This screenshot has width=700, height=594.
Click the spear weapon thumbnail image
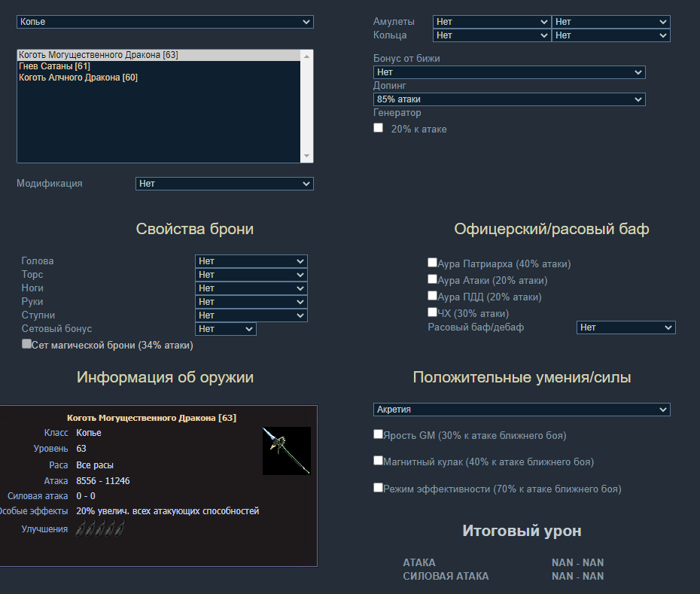[x=287, y=451]
